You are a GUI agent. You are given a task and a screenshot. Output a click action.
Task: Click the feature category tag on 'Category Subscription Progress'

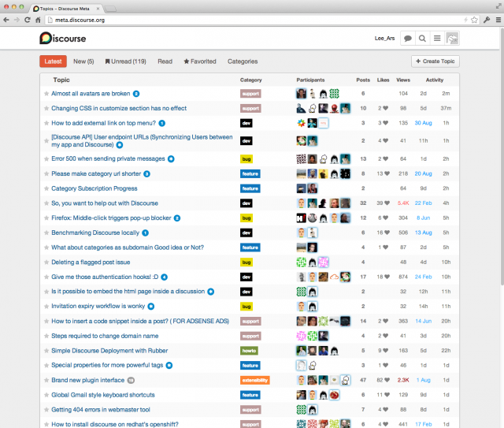point(250,188)
